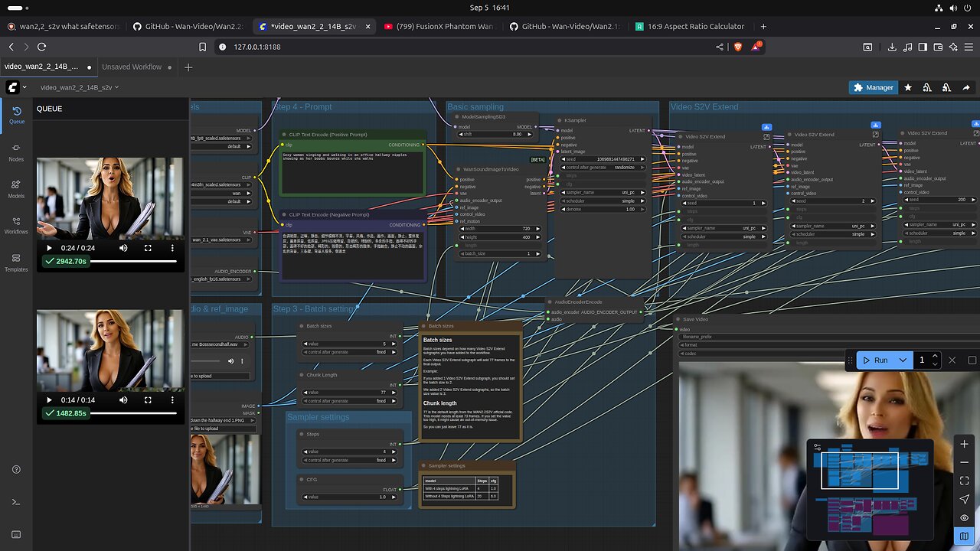This screenshot has height=551, width=980.
Task: Click the star icon next to Manager
Action: [908, 87]
